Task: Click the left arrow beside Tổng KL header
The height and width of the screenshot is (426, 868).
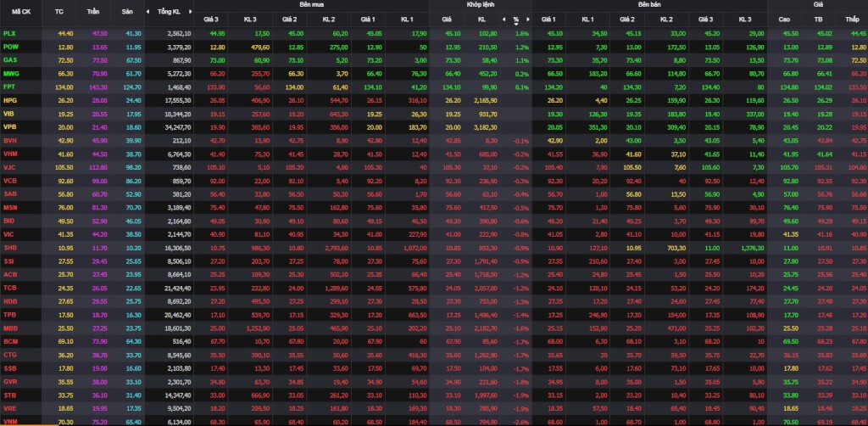Action: click(147, 12)
